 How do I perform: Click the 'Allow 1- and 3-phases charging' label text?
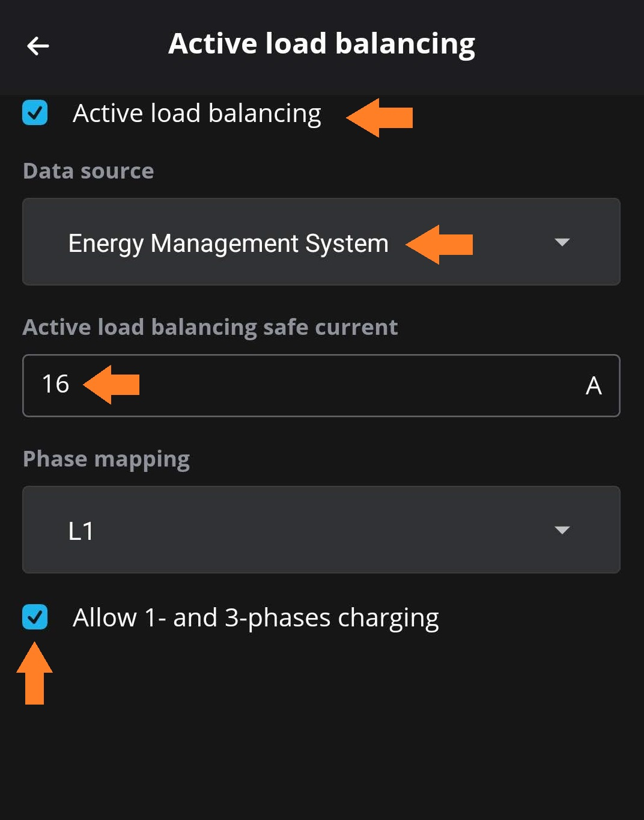[x=255, y=618]
